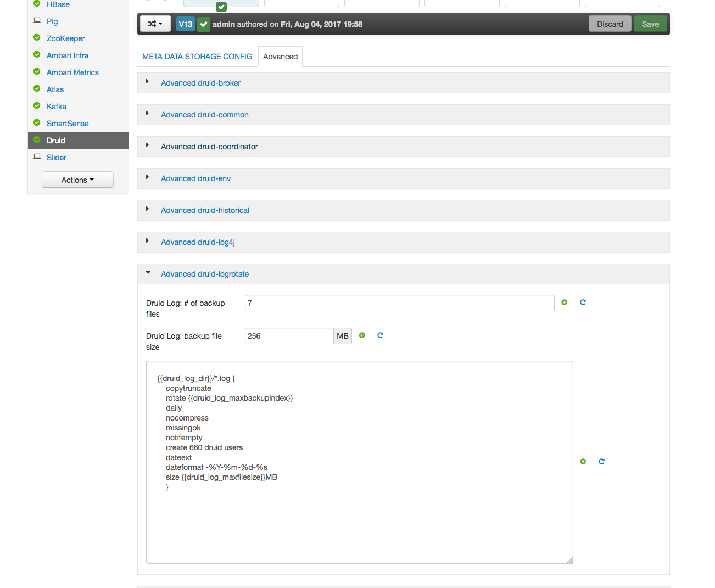Click the Save button
The width and height of the screenshot is (715, 588).
coord(650,24)
